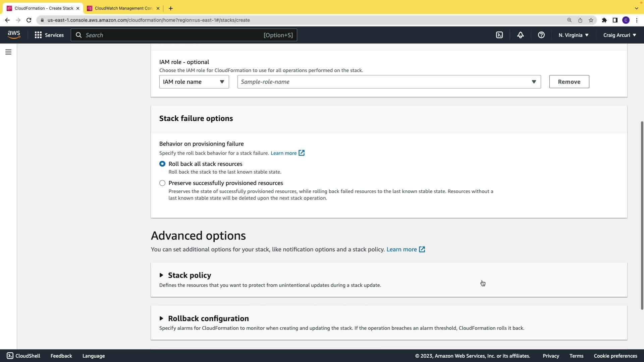Open the N. Virginia region menu
Viewport: 644px width, 362px height.
(573, 35)
